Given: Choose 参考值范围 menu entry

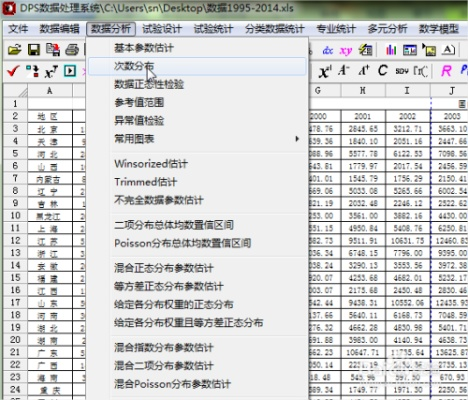Looking at the screenshot, I should (x=197, y=102).
